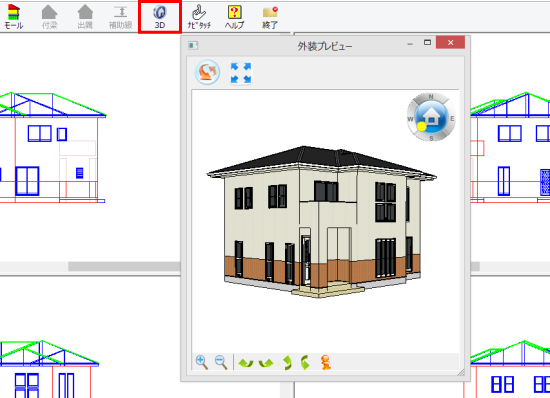Open ヘルプ help icon

click(234, 17)
